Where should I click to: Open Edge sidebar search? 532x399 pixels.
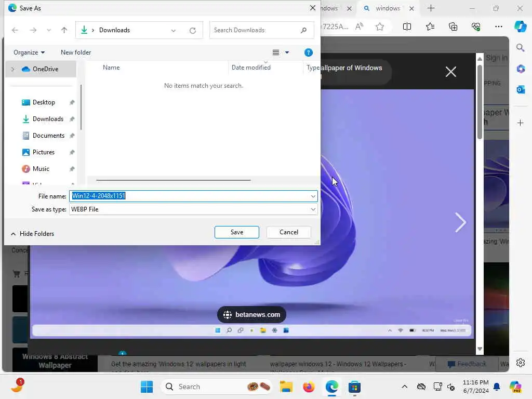pos(521,47)
